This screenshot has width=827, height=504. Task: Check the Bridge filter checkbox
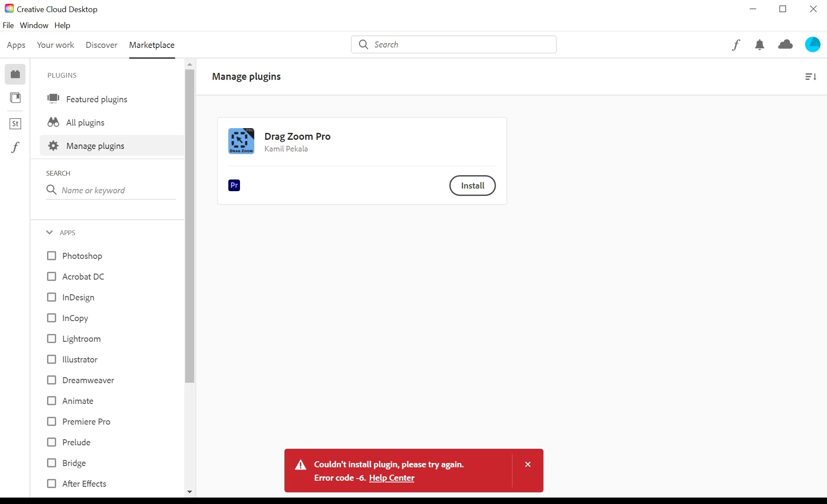pos(51,463)
